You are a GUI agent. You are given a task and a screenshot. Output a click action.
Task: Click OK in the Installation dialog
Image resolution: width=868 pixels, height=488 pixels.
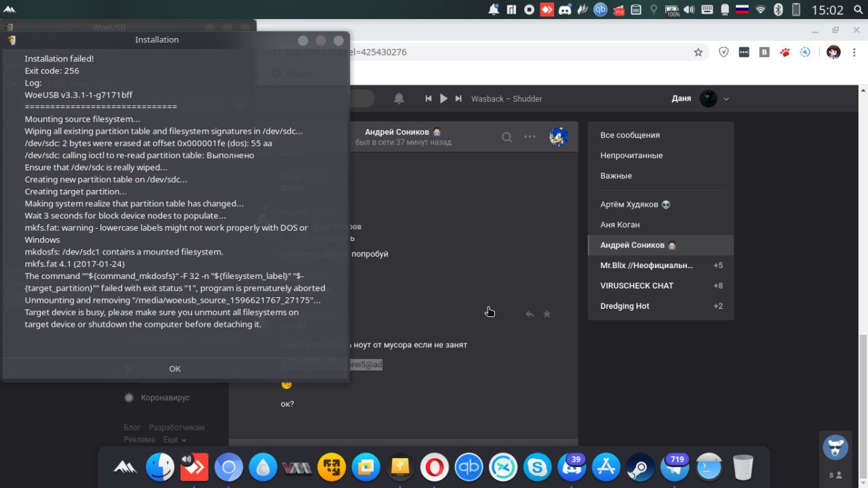pyautogui.click(x=175, y=369)
